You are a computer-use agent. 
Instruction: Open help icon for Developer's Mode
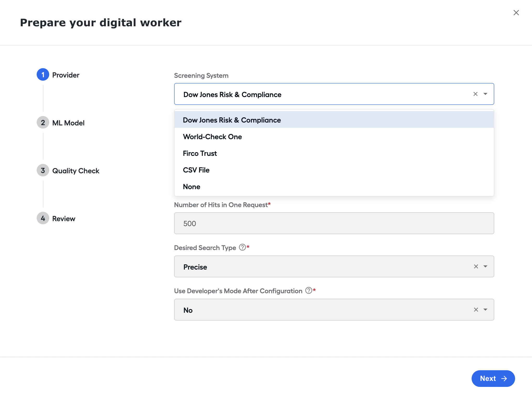click(309, 290)
